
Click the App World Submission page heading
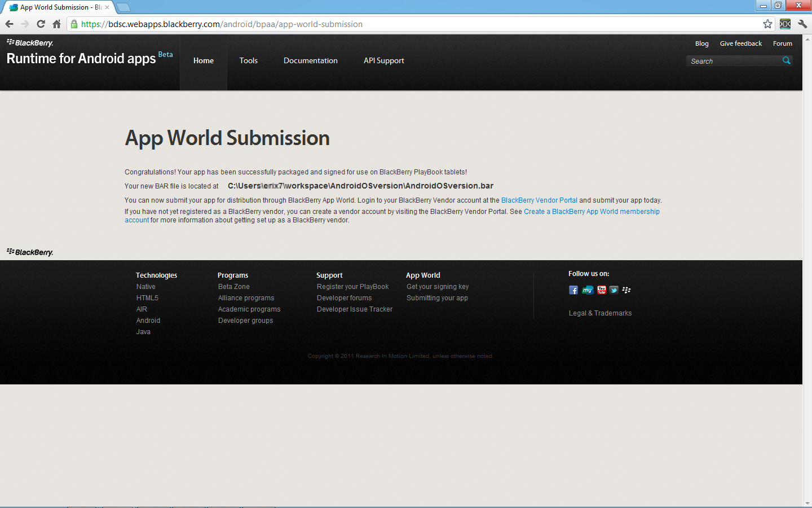click(x=227, y=138)
